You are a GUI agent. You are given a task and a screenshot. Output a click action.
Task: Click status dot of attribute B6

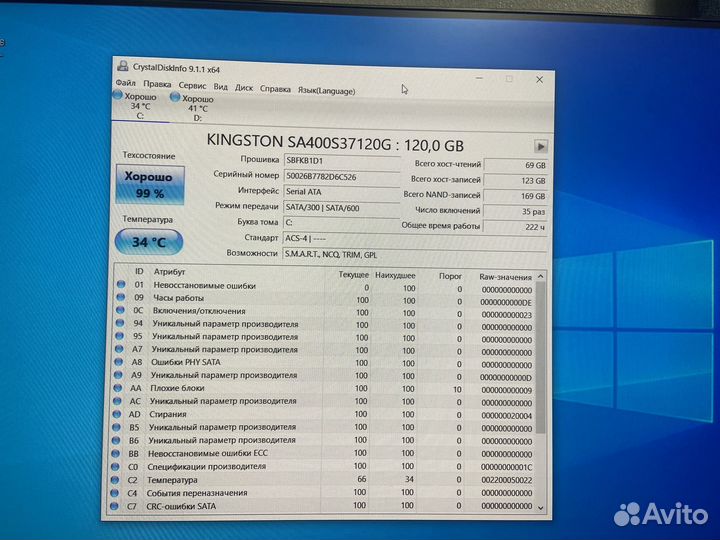tap(115, 440)
